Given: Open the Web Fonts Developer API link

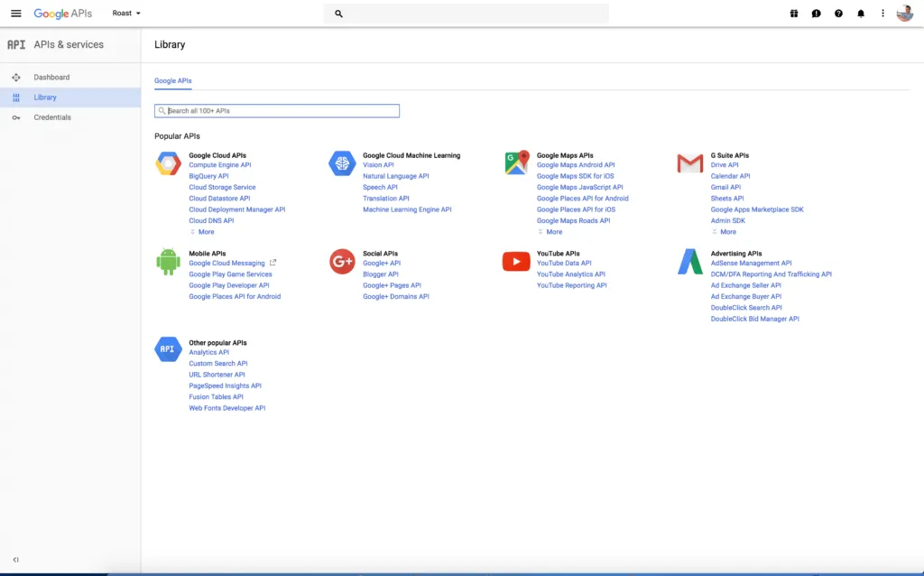Looking at the screenshot, I should pos(227,409).
